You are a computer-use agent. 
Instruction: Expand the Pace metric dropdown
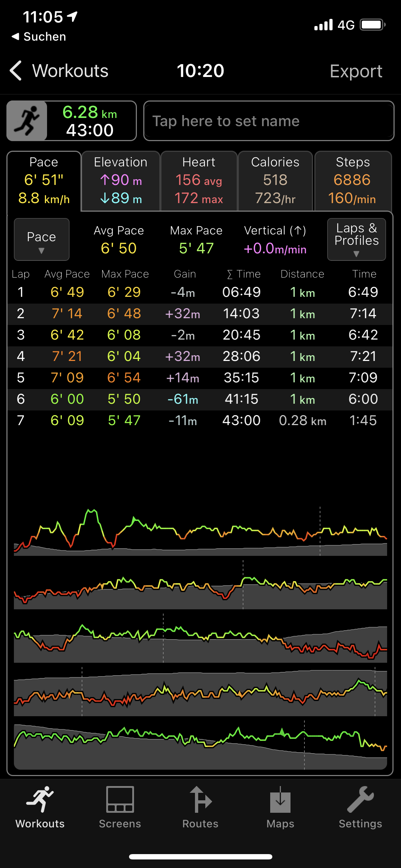tap(41, 239)
